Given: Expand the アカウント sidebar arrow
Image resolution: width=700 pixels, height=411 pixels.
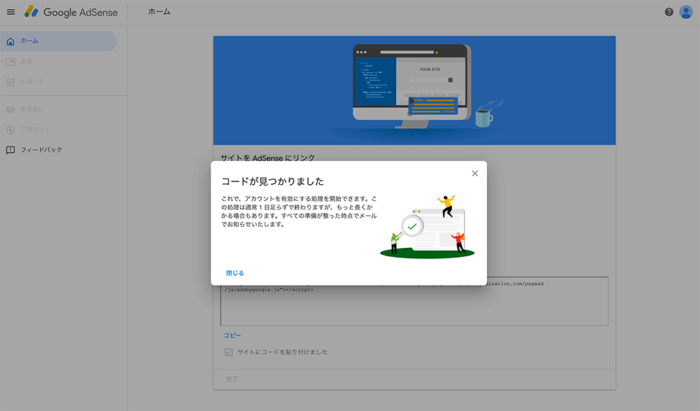Looking at the screenshot, I should point(2,130).
